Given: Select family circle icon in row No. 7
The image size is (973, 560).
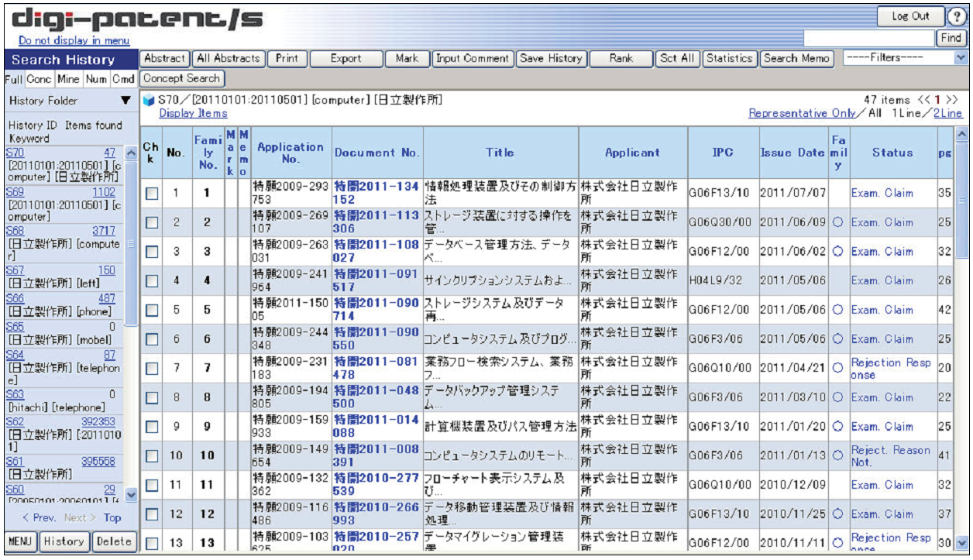Looking at the screenshot, I should [837, 369].
